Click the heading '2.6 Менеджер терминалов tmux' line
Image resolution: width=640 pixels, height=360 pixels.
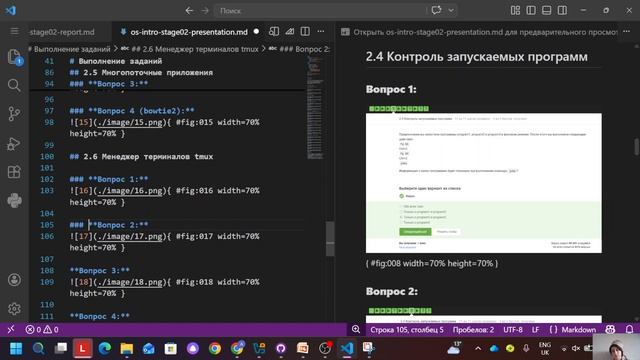coord(141,157)
